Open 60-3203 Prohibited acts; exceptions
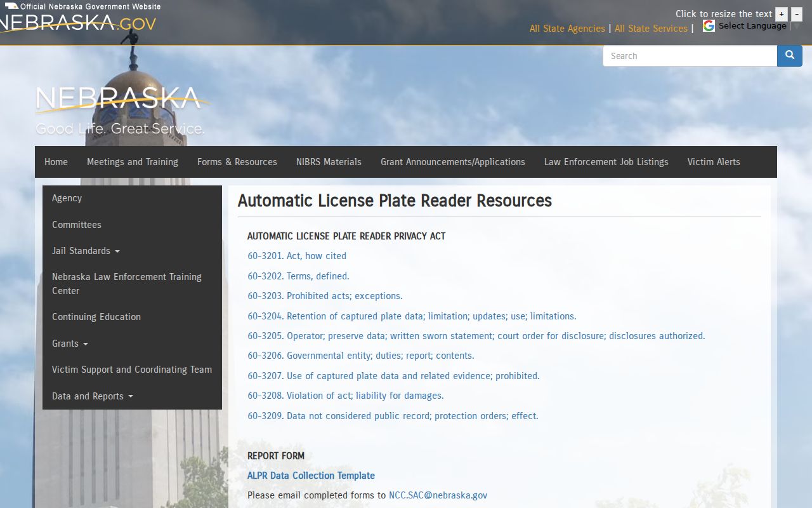The height and width of the screenshot is (508, 812). pos(325,296)
